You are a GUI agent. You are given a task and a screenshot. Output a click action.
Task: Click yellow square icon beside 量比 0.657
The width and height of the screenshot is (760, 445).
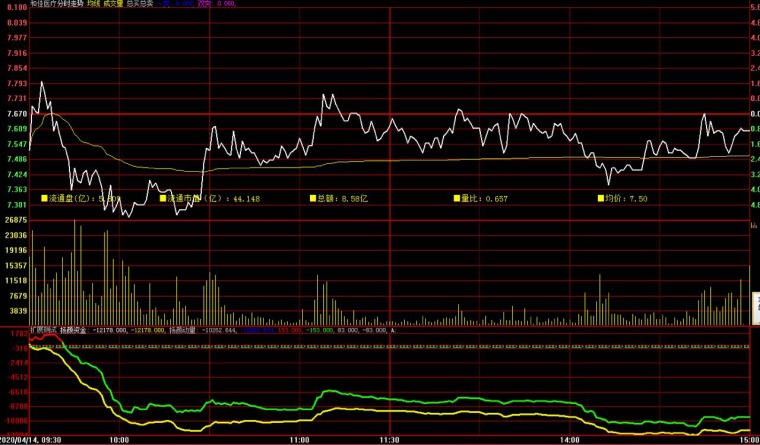point(455,198)
